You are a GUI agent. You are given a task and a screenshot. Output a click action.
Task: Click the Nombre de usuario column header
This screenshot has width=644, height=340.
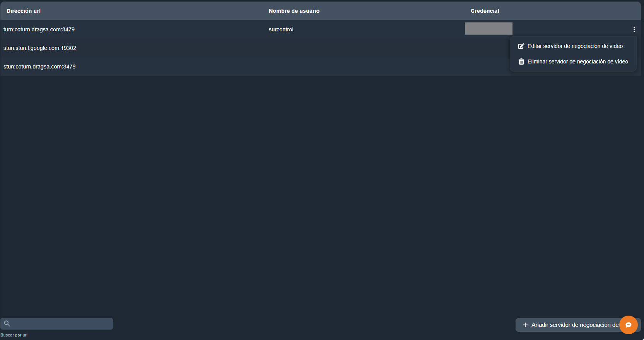coord(294,11)
